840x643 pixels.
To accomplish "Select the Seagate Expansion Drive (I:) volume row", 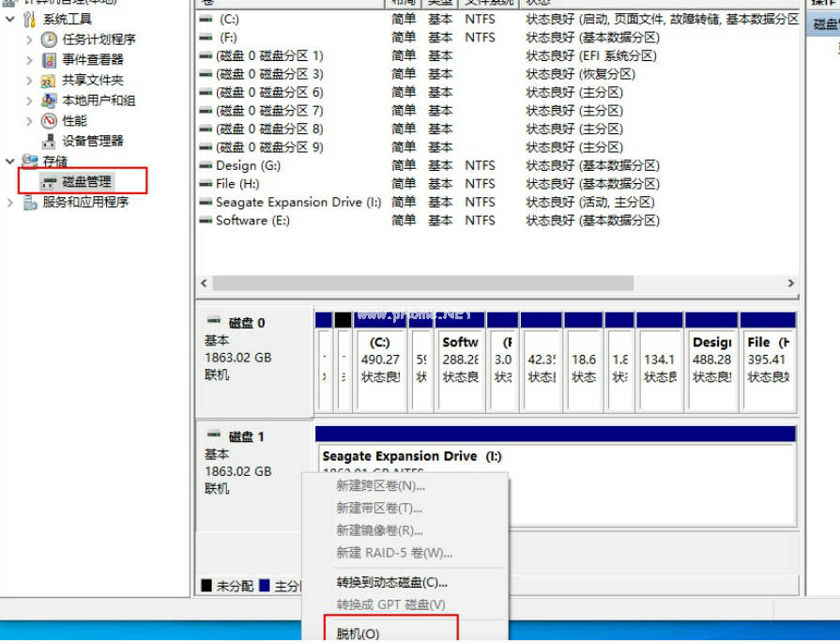I will pos(298,203).
